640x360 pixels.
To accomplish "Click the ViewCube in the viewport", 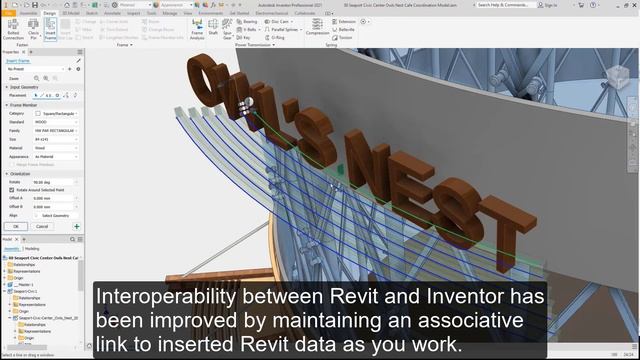I will click(x=618, y=78).
